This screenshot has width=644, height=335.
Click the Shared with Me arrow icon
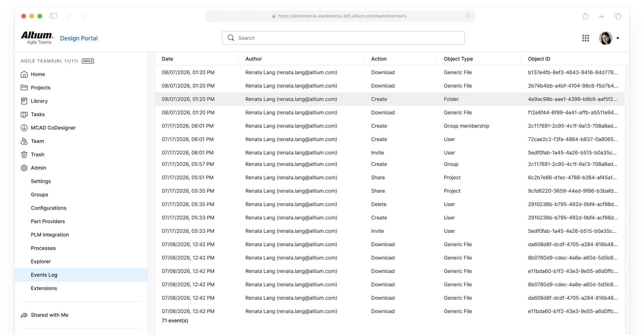pos(24,315)
